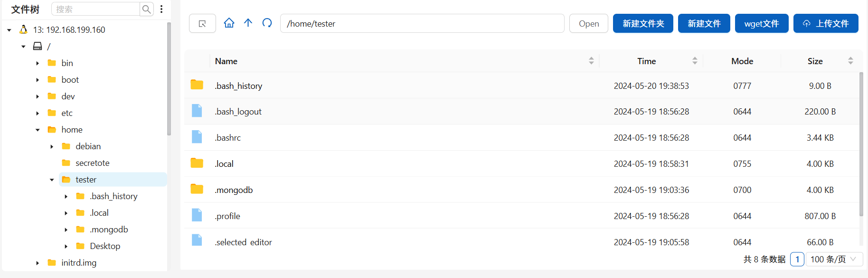Sort files by Size column
Viewport: 868px width, 278px height.
(850, 61)
